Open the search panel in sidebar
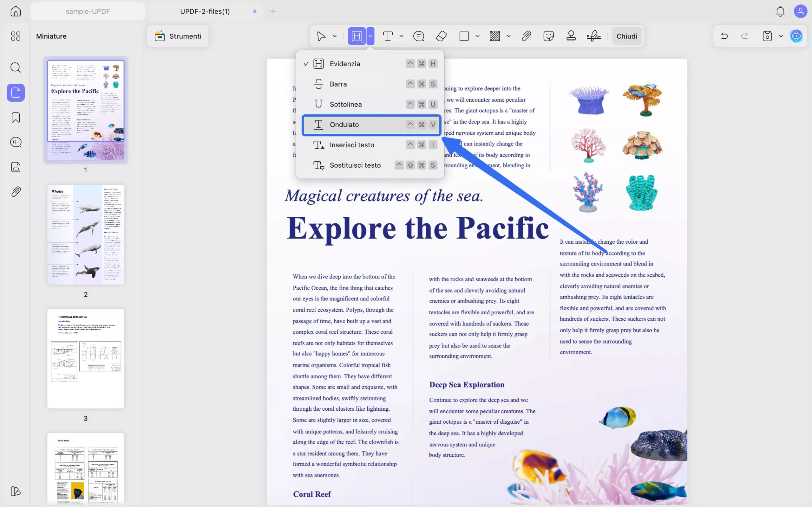The height and width of the screenshot is (507, 812). (16, 67)
